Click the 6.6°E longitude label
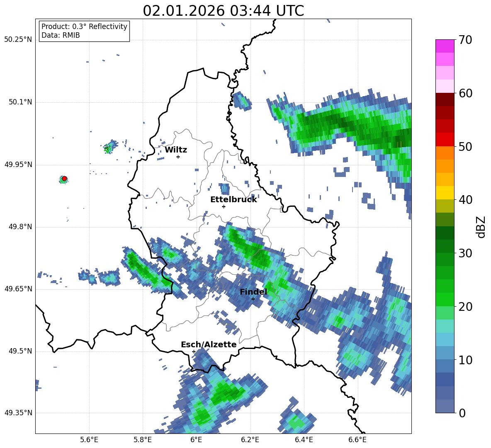This screenshot has width=491, height=448. click(357, 440)
